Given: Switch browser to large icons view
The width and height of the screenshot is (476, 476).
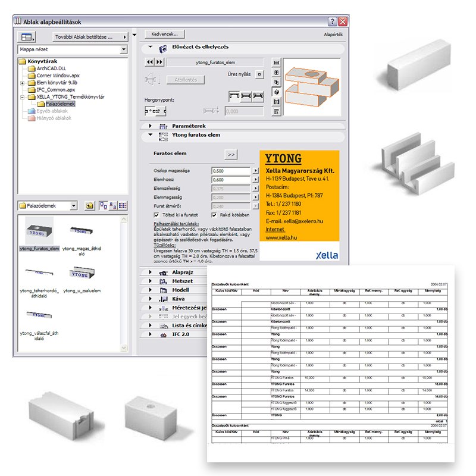Looking at the screenshot, I should point(104,206).
